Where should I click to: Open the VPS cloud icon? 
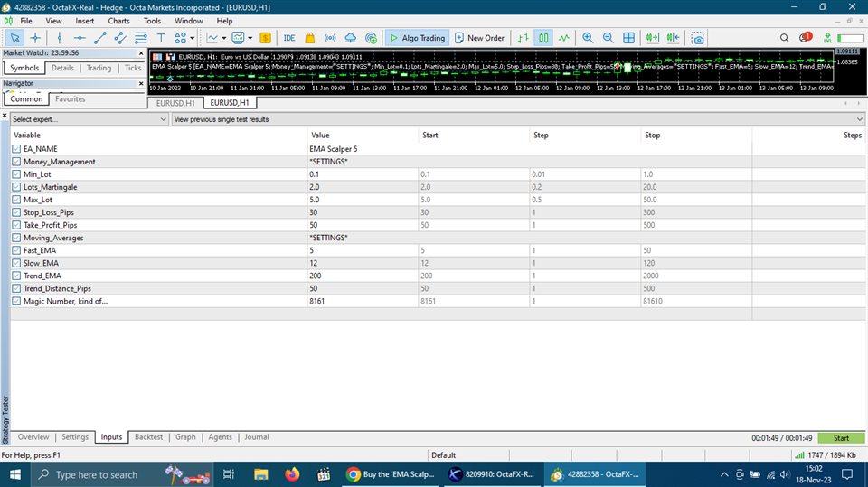[x=351, y=38]
